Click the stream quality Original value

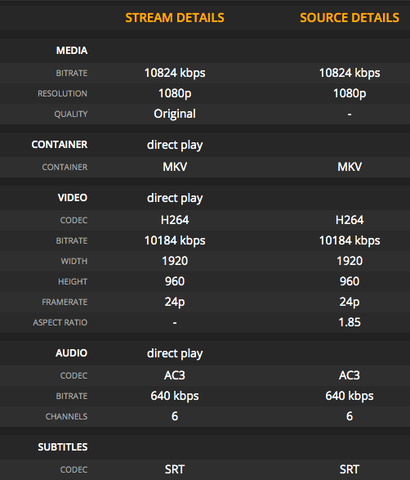click(175, 114)
